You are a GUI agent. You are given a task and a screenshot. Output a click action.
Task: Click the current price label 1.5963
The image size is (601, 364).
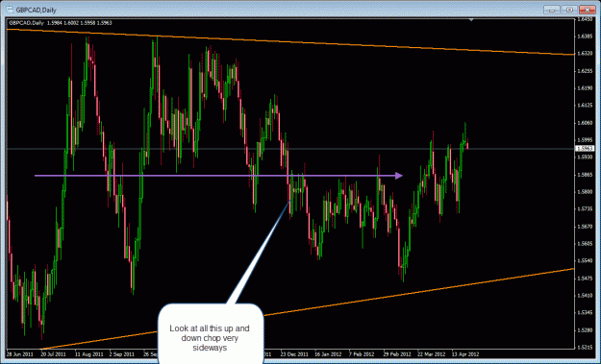586,149
